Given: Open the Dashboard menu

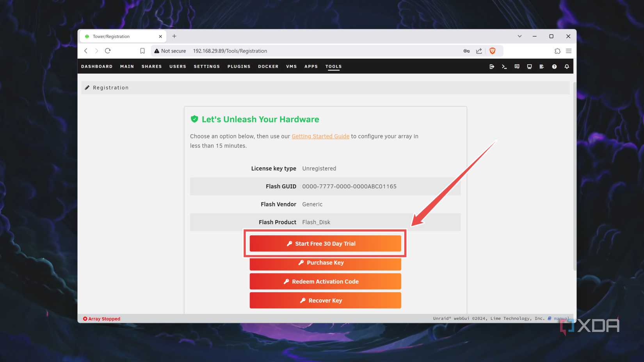Looking at the screenshot, I should (97, 67).
